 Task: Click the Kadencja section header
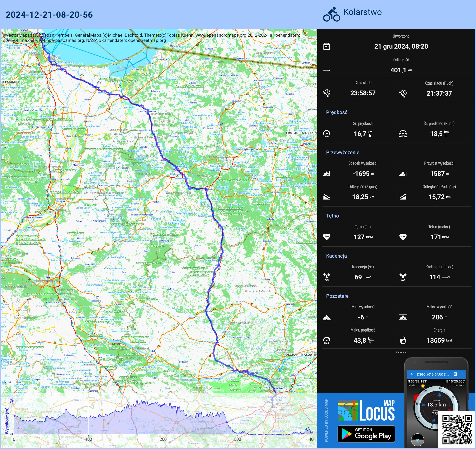(336, 256)
